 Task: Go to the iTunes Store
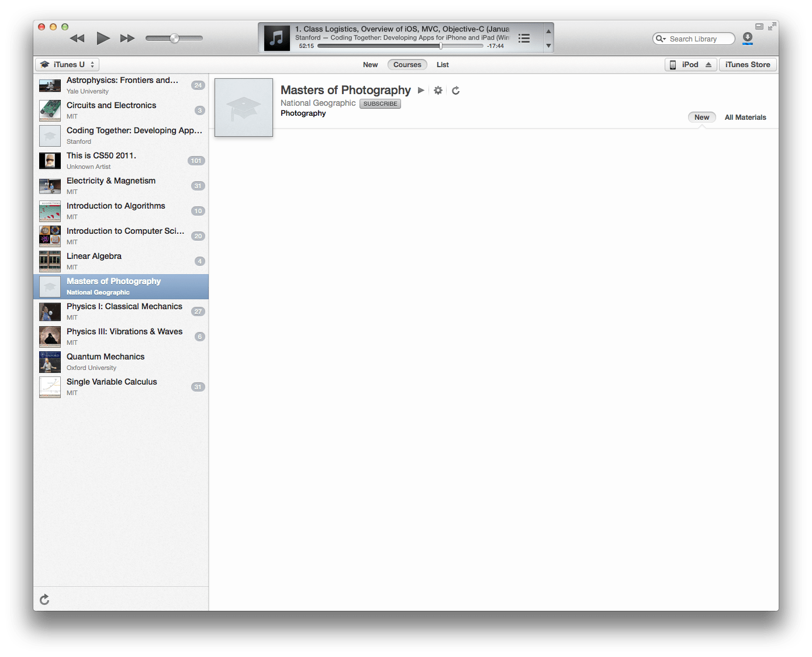[748, 64]
